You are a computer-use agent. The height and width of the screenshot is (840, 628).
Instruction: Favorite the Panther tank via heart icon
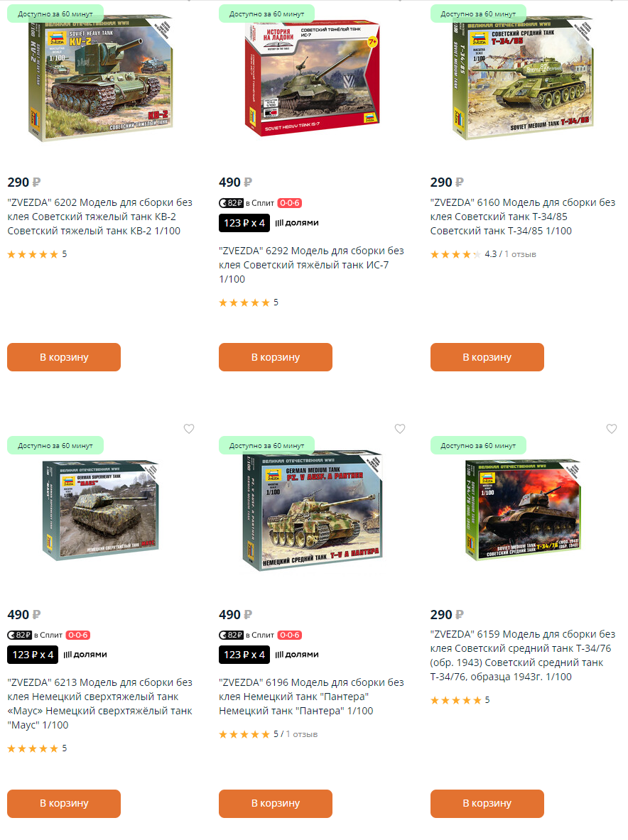click(400, 429)
